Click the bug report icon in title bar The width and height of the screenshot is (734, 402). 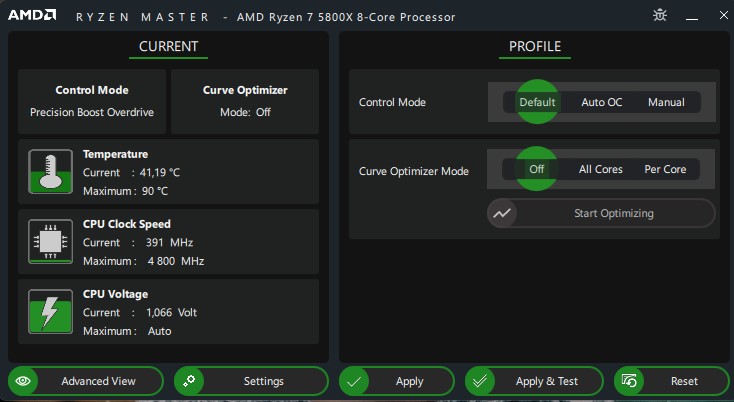pos(660,15)
